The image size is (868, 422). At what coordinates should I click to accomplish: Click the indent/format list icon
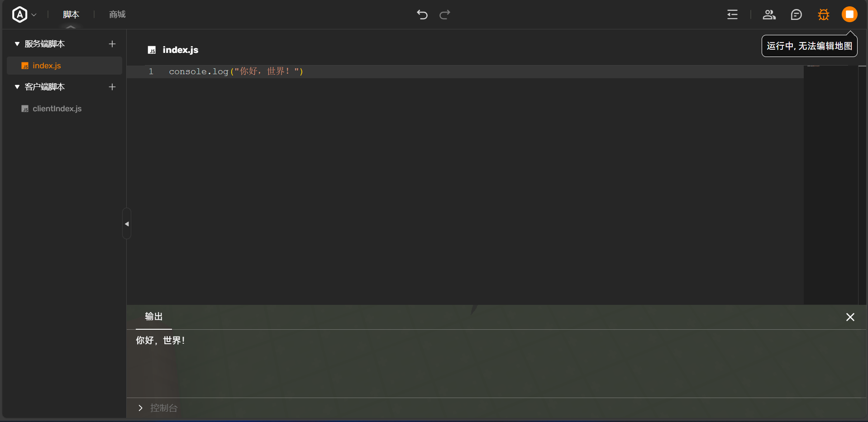pos(732,14)
